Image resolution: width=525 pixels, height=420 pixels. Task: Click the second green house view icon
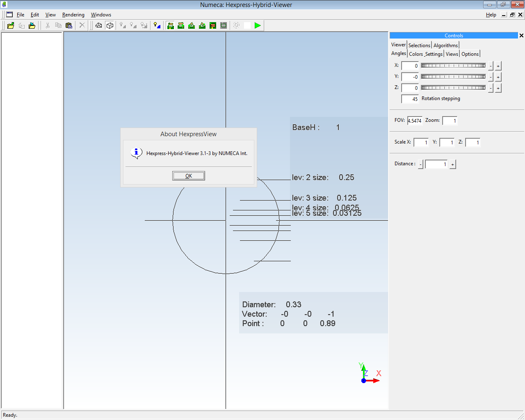(181, 25)
